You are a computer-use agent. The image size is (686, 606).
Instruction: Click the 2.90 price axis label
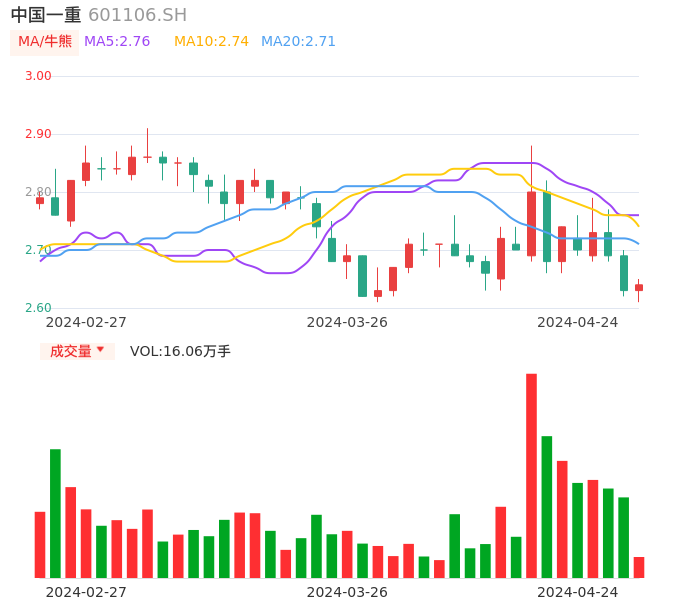point(38,134)
